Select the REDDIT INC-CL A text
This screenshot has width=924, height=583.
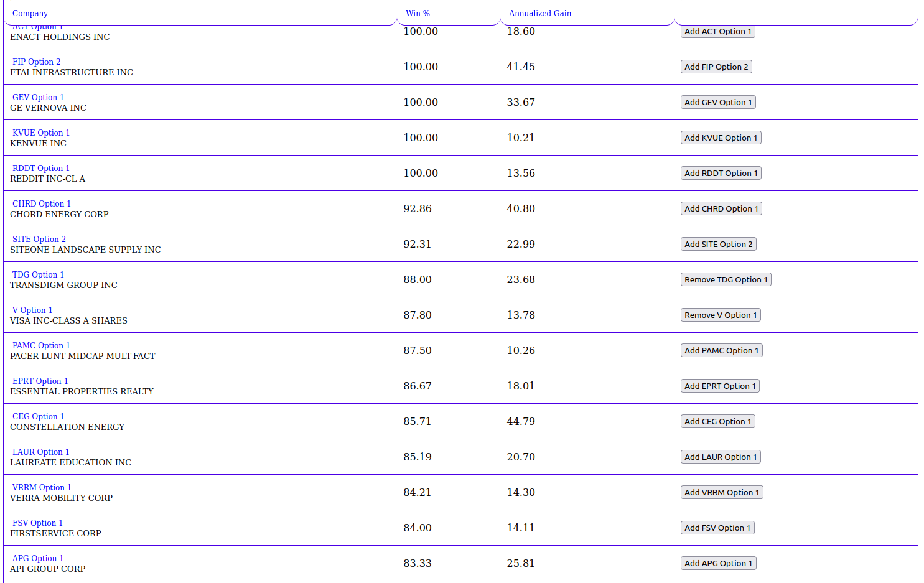point(47,179)
